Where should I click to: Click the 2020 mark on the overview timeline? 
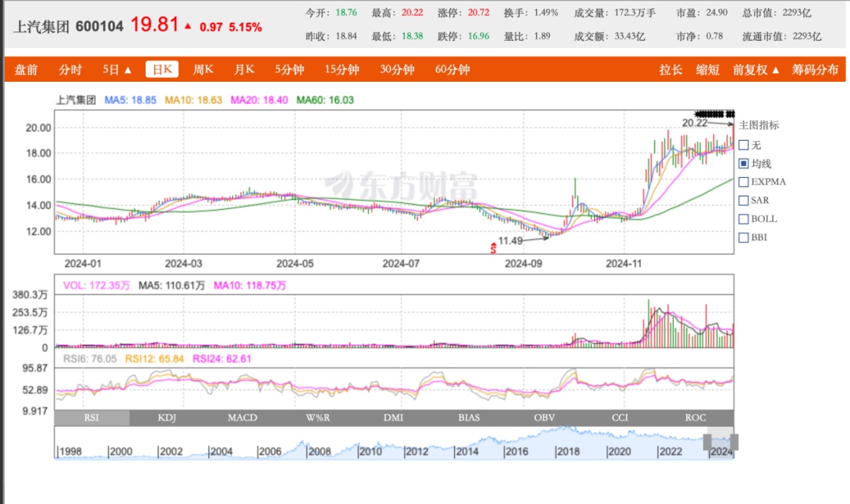coord(619,451)
